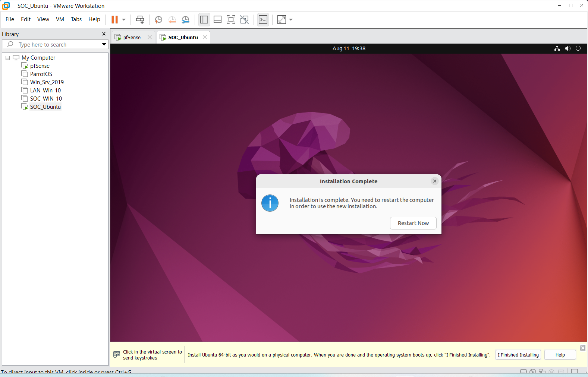This screenshot has width=588, height=377.
Task: Pause the running virtual machine
Action: 114,19
